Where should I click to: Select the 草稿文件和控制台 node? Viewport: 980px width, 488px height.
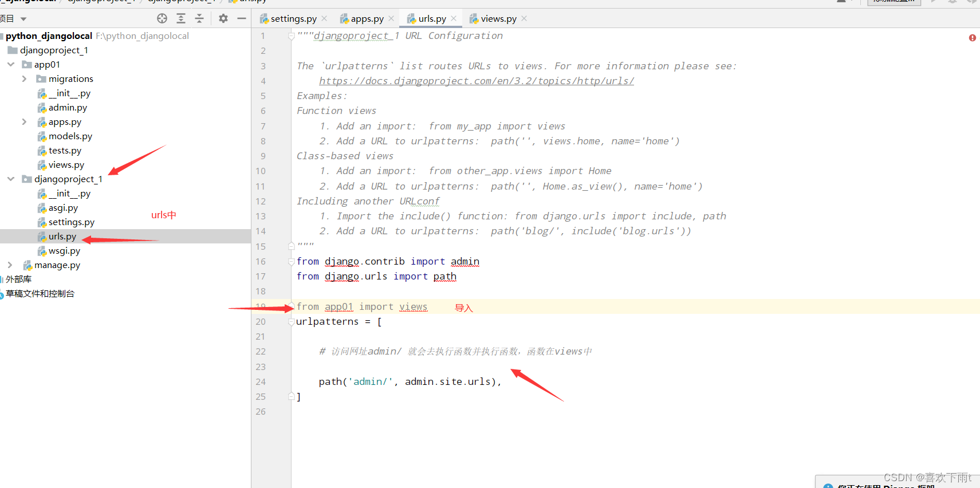(40, 293)
